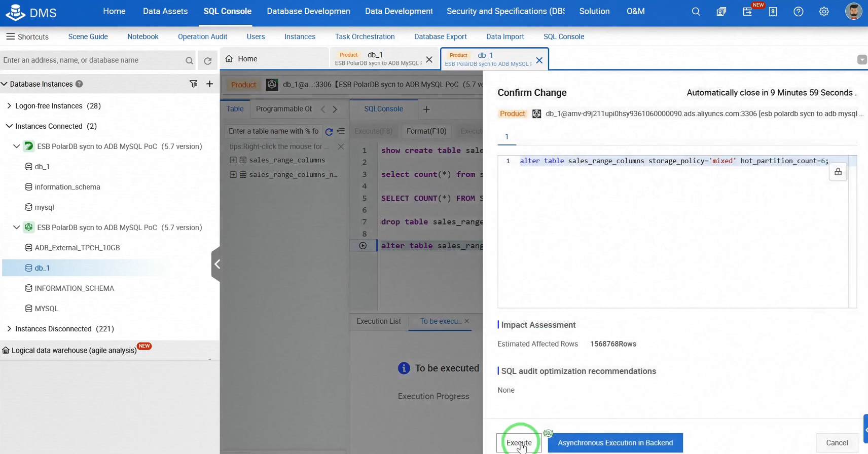
Task: Click the Format(F10) button
Action: pyautogui.click(x=426, y=131)
